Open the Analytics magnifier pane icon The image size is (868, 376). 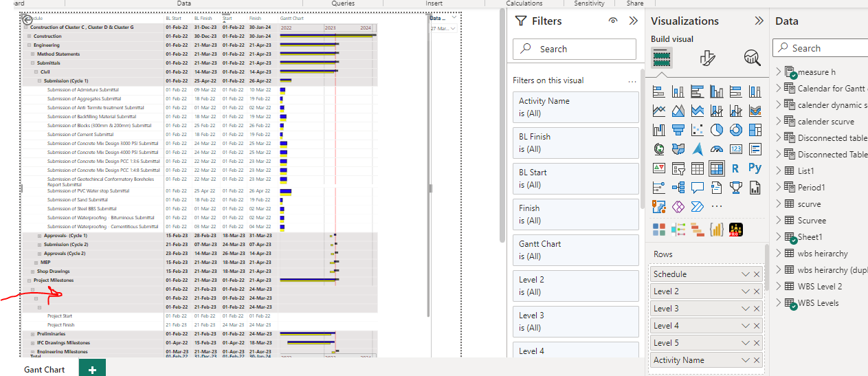click(x=753, y=58)
